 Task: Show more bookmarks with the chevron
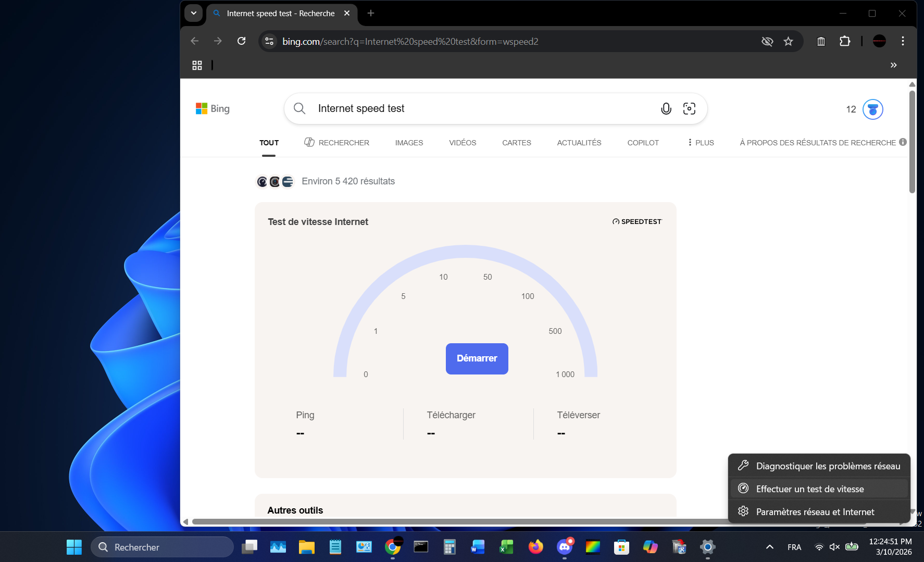click(893, 65)
